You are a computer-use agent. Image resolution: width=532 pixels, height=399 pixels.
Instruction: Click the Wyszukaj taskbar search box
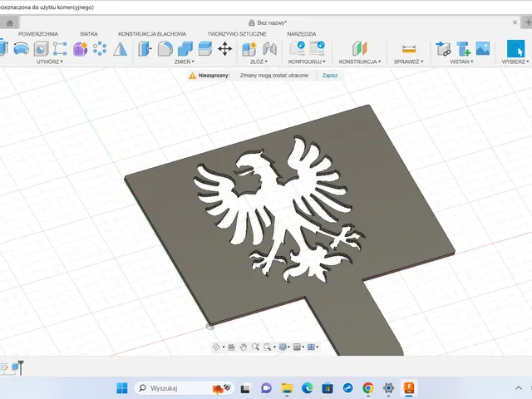pyautogui.click(x=185, y=388)
